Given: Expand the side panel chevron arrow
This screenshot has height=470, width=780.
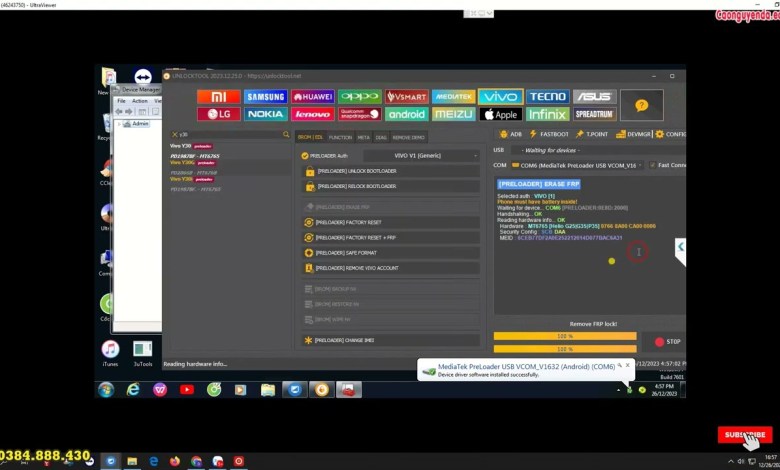Looking at the screenshot, I should pyautogui.click(x=681, y=247).
